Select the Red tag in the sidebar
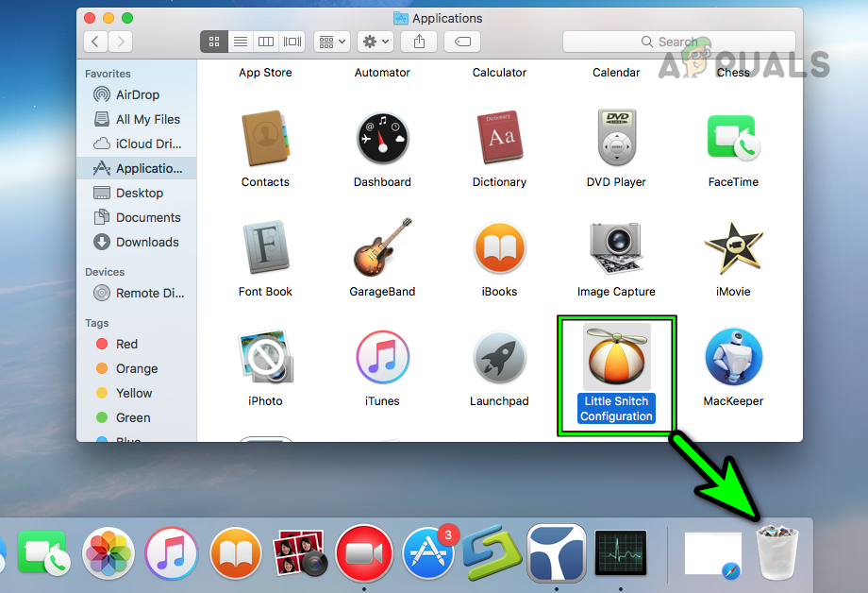868x593 pixels. [x=123, y=344]
